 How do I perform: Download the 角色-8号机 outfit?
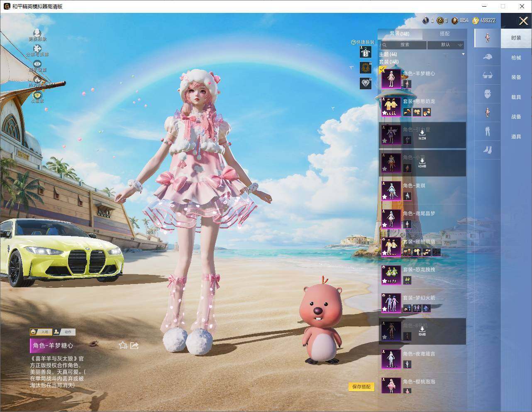tap(422, 330)
